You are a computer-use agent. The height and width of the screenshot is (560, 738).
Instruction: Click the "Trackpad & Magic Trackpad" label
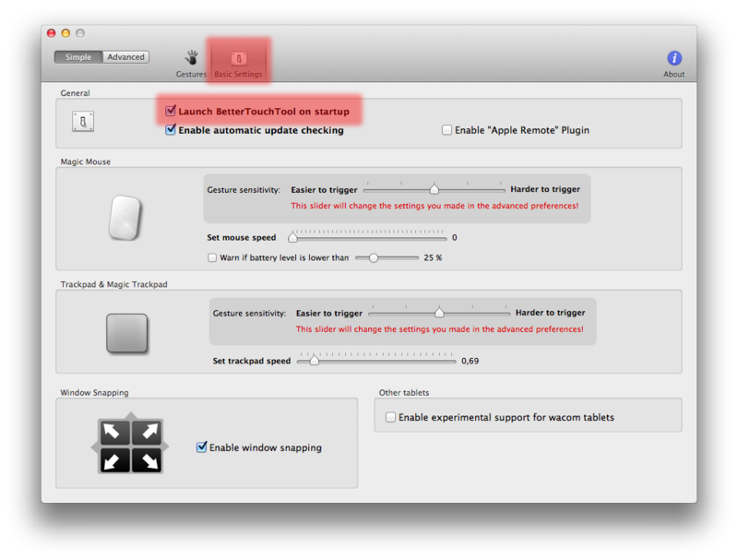click(113, 284)
